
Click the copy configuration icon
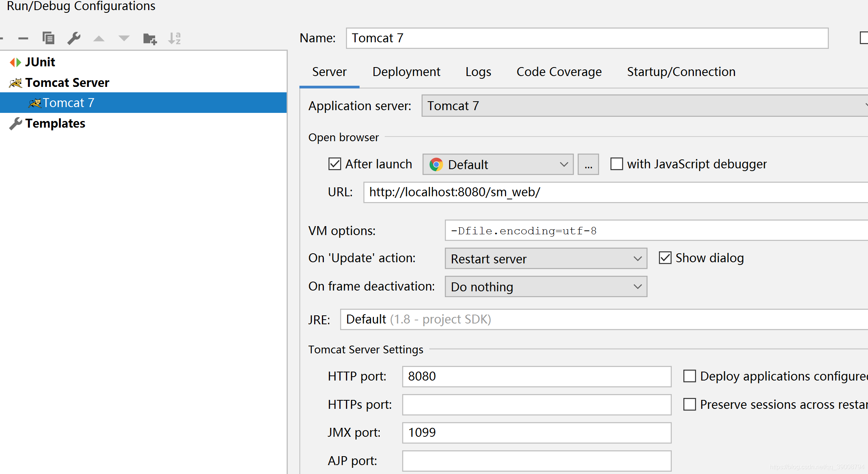coord(48,38)
